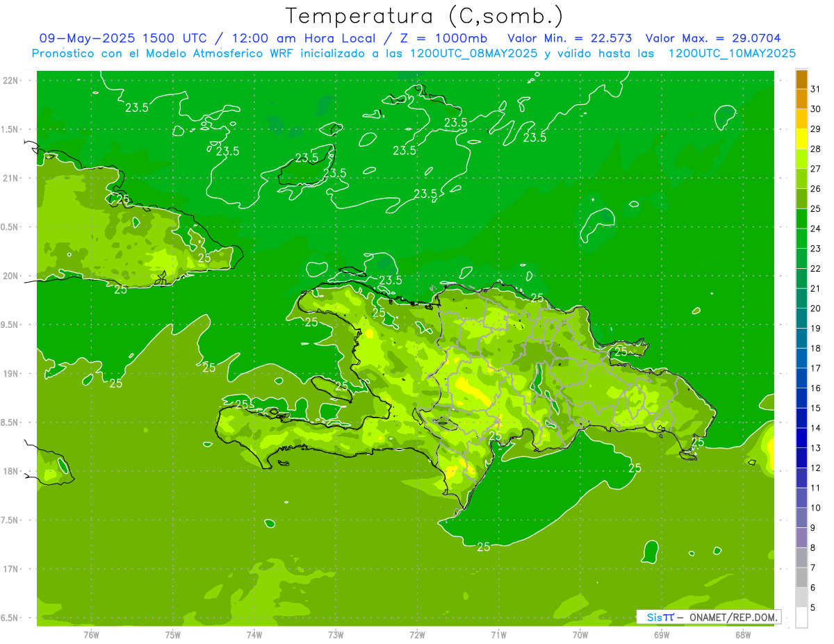Click the '70W' longitude axis label
Image resolution: width=834 pixels, height=644 pixels.
580,634
